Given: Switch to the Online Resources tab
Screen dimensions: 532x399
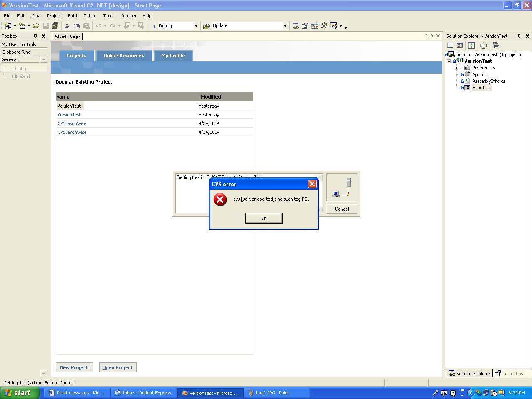Looking at the screenshot, I should (123, 56).
